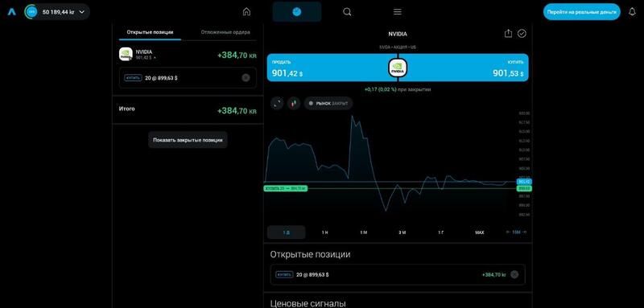Click the price change text +0,17 (0,02 %)
This screenshot has width=644, height=308.
point(381,89)
